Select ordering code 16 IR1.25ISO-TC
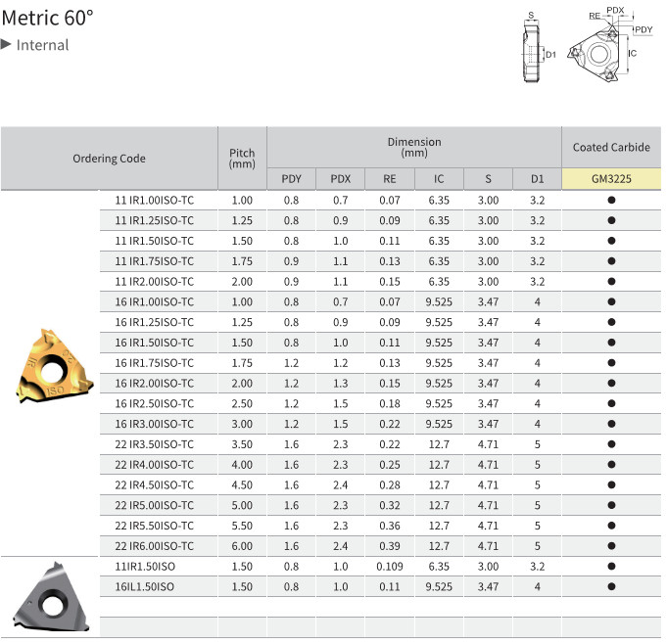The width and height of the screenshot is (667, 644). point(155,322)
